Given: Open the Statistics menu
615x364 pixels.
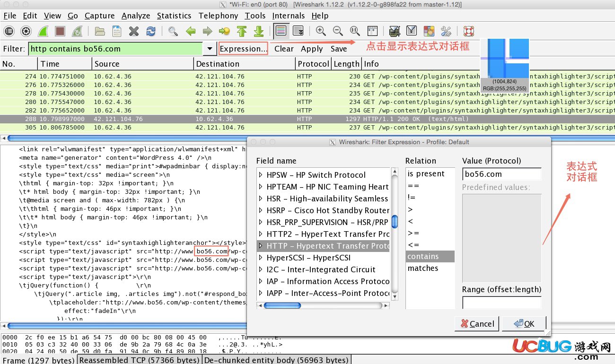Looking at the screenshot, I should click(174, 16).
